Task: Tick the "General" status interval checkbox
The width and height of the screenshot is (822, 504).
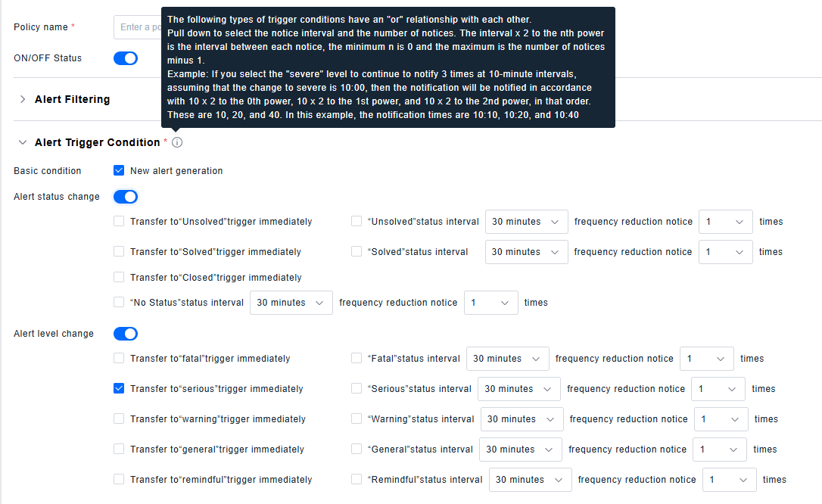Action: 357,450
